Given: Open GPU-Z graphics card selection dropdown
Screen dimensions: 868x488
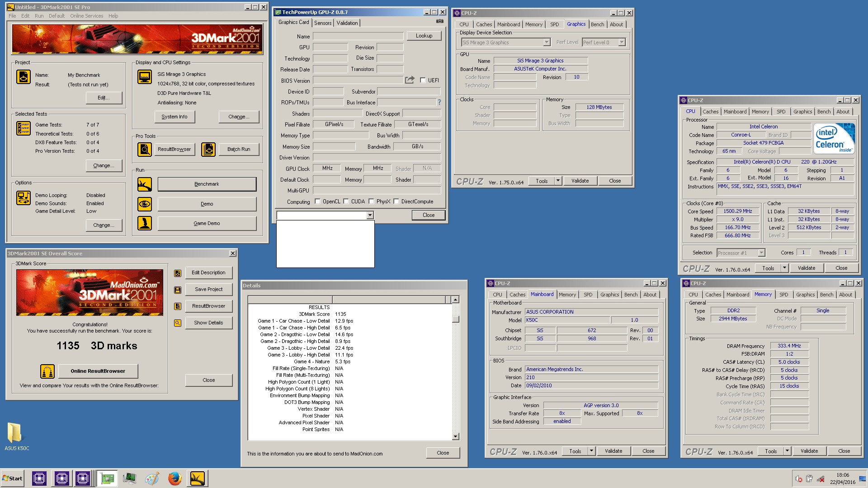Looking at the screenshot, I should [x=370, y=215].
